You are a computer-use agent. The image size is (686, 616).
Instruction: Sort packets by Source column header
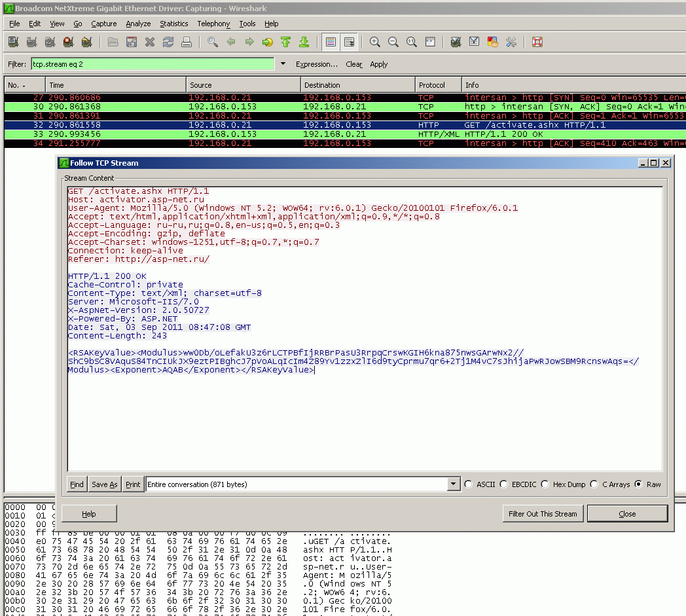click(244, 85)
